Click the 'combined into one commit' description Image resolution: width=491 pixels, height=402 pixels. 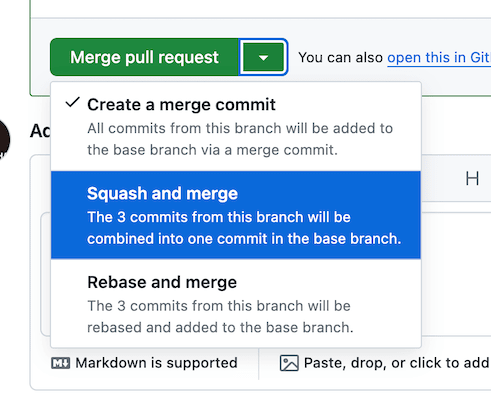coord(244,228)
